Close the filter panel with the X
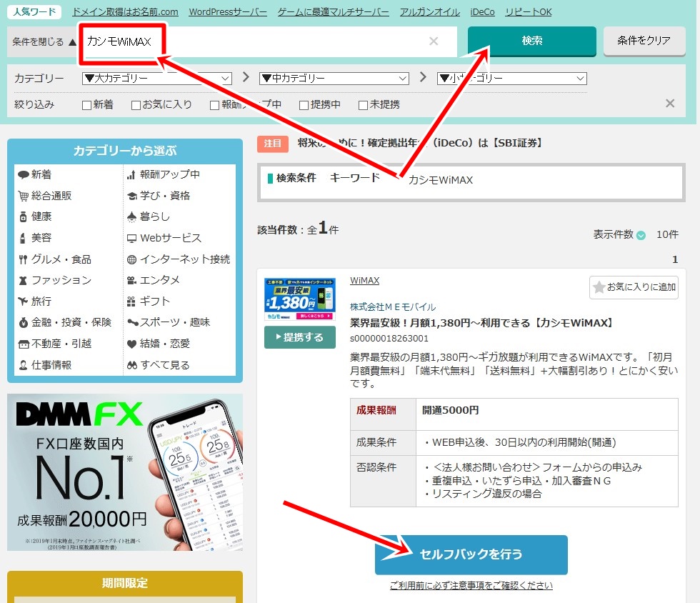The height and width of the screenshot is (603, 700). 670,104
